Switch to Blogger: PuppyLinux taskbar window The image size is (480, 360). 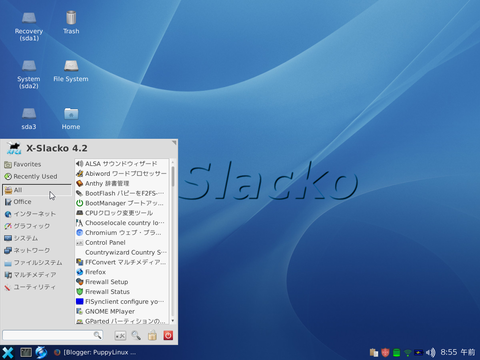[95, 352]
